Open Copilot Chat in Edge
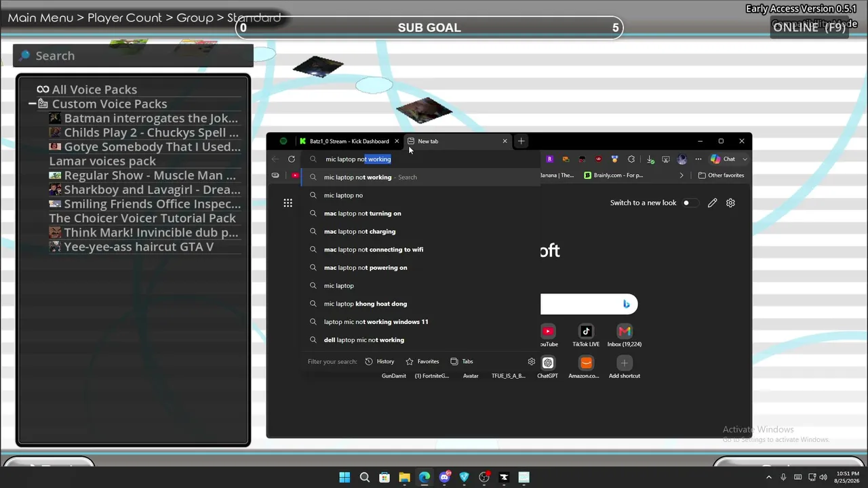The height and width of the screenshot is (488, 868). pyautogui.click(x=723, y=159)
